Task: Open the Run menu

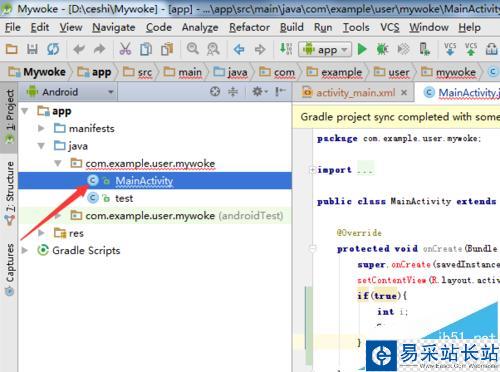Action: [323, 27]
